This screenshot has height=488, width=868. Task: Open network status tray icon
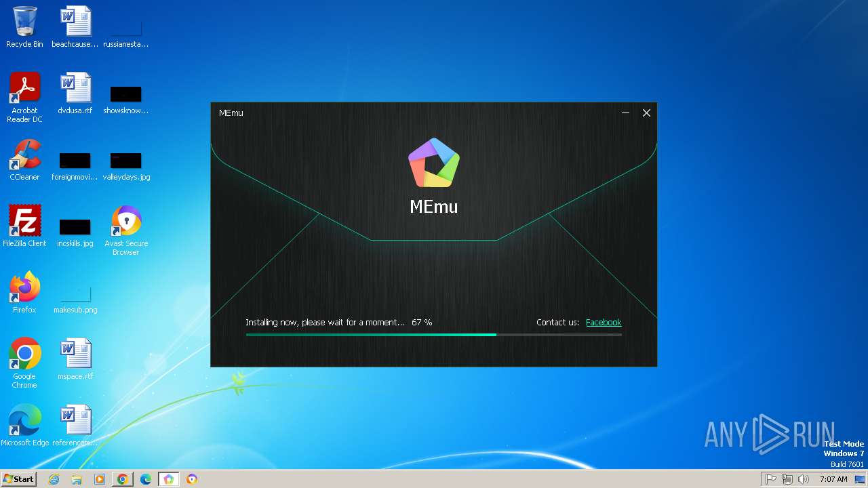[x=787, y=479]
